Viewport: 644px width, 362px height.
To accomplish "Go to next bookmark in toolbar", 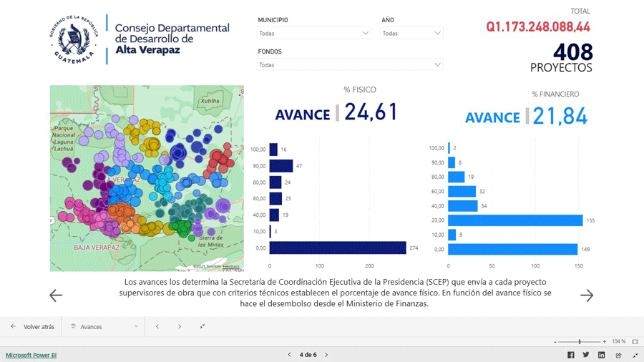I will [x=180, y=327].
